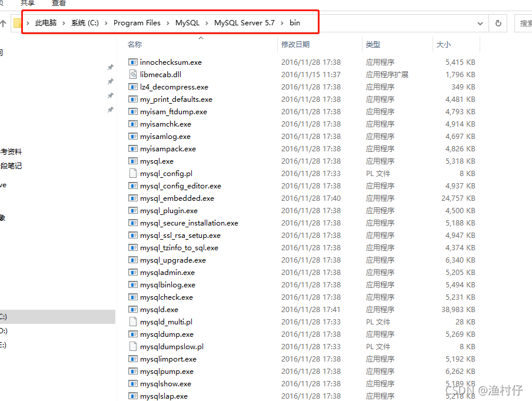The width and height of the screenshot is (532, 401).
Task: Navigate to MySQL folder in breadcrumb
Action: click(187, 23)
